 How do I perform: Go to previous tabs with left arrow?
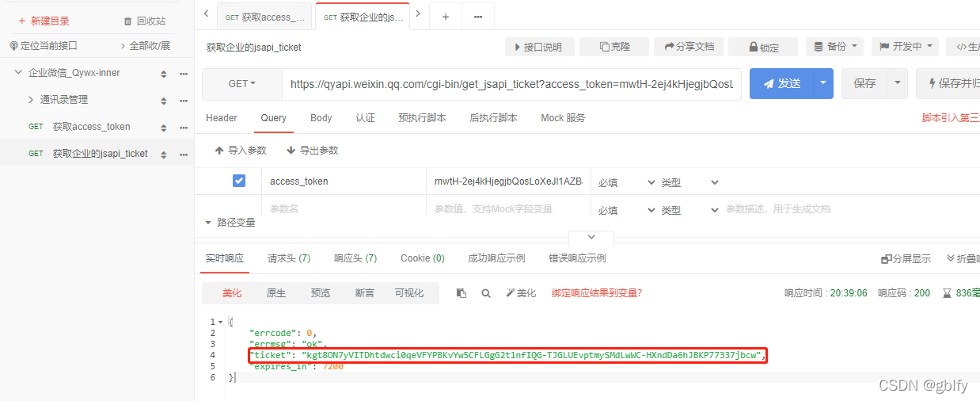[x=206, y=13]
